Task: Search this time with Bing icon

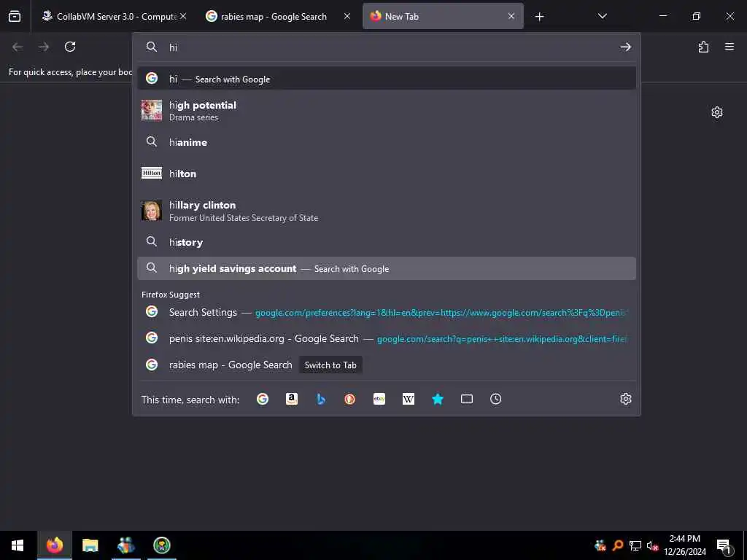Action: click(321, 399)
